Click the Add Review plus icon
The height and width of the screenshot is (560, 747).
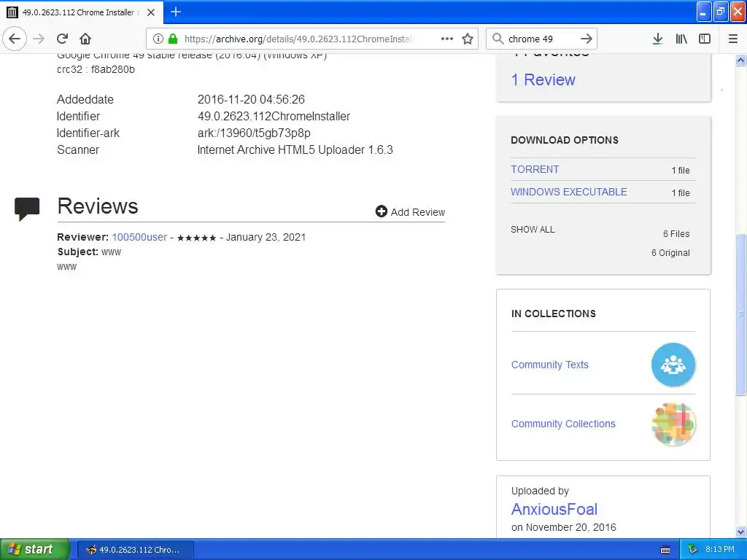click(381, 211)
